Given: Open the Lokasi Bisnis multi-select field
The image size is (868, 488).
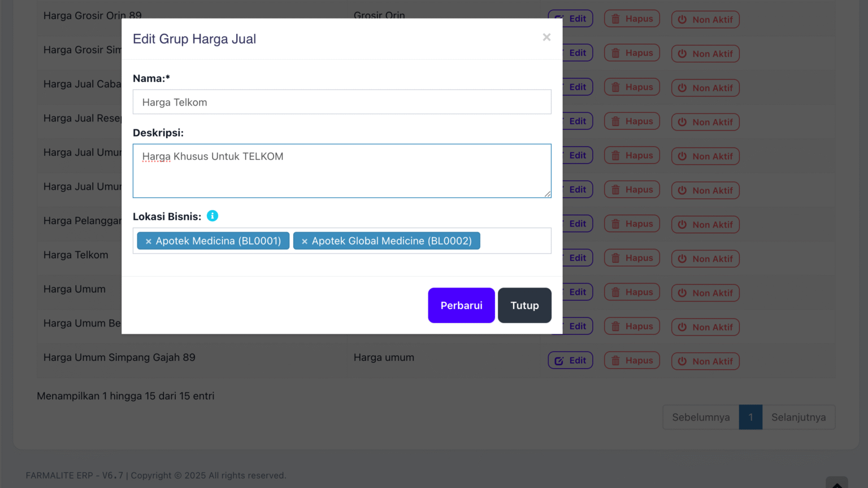Looking at the screenshot, I should pos(514,241).
